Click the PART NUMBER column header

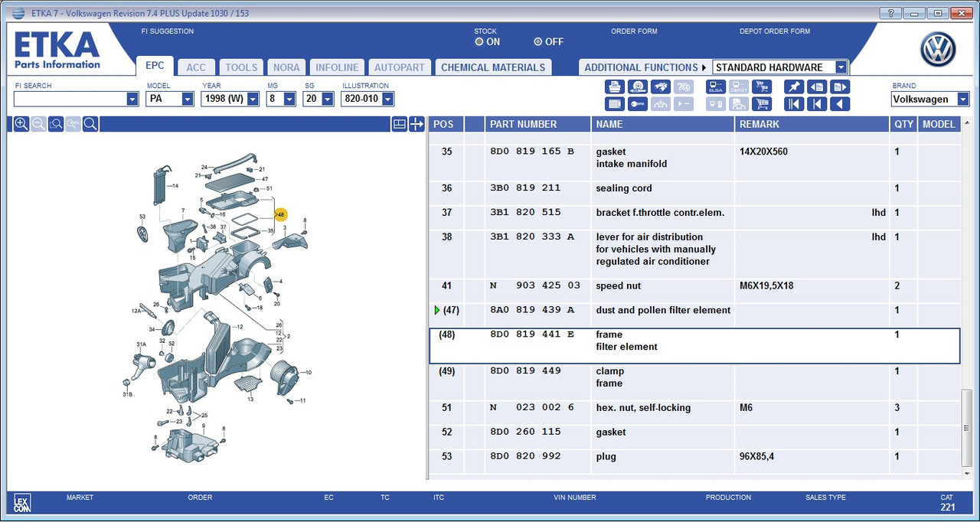coord(537,124)
